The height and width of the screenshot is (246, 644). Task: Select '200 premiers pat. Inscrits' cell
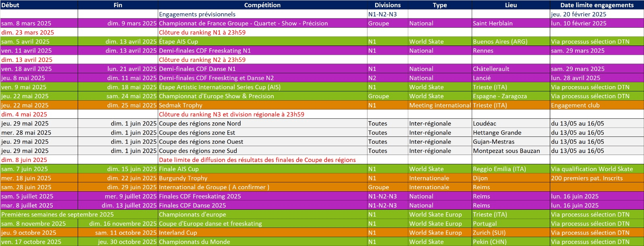coord(597,178)
